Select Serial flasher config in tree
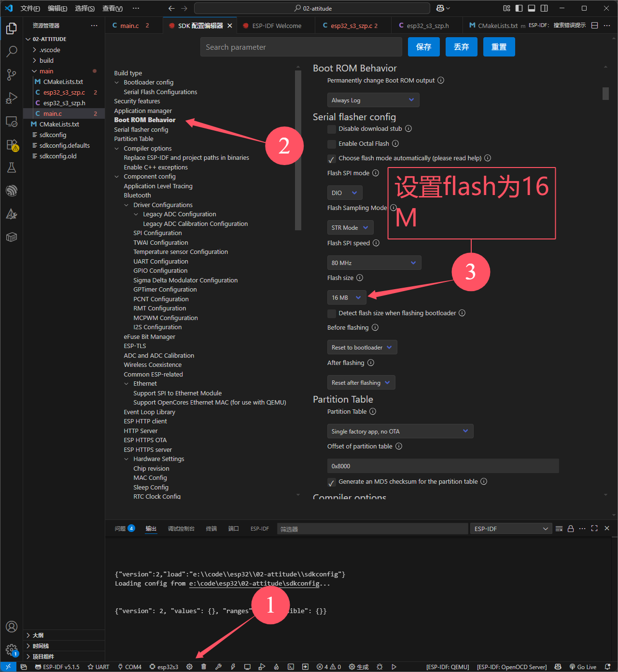Viewport: 618px width, 672px height. point(141,129)
